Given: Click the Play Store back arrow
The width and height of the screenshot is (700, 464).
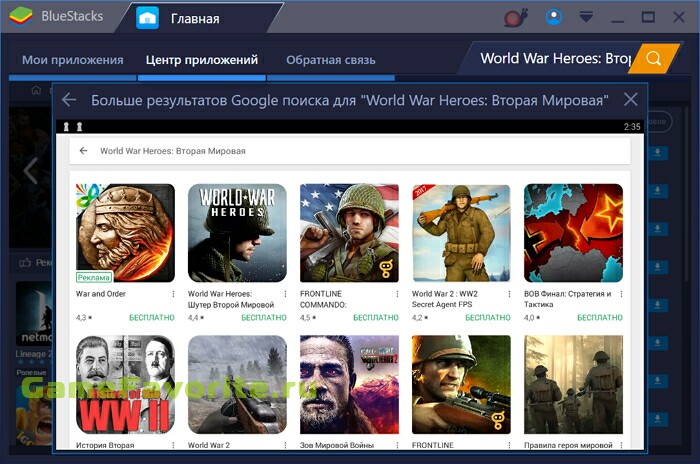Looking at the screenshot, I should point(83,150).
